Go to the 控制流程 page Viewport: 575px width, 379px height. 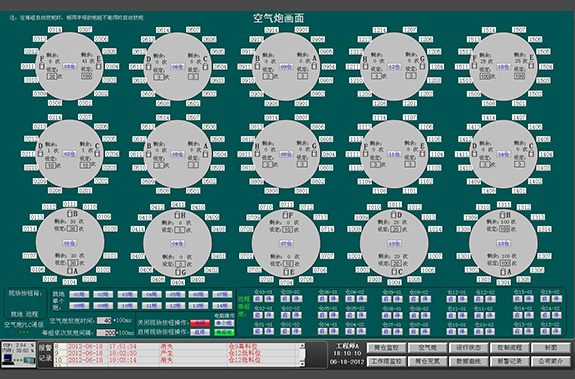(509, 347)
